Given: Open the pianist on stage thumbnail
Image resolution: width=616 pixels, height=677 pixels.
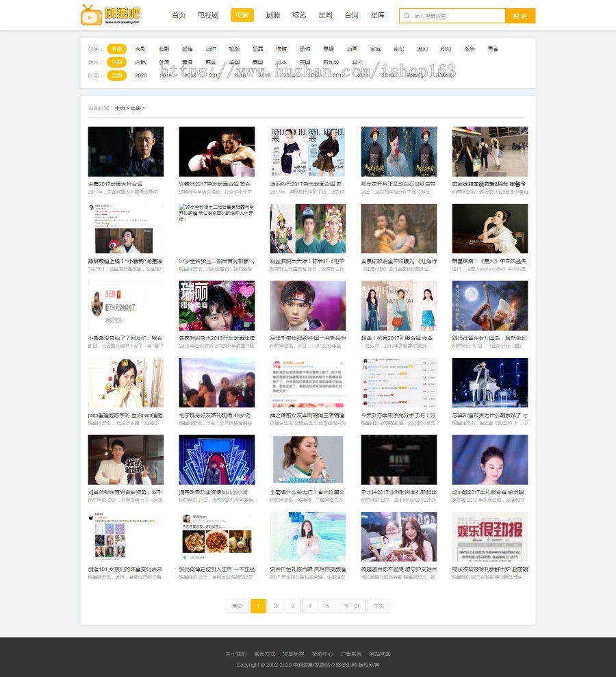Looking at the screenshot, I should tap(489, 383).
